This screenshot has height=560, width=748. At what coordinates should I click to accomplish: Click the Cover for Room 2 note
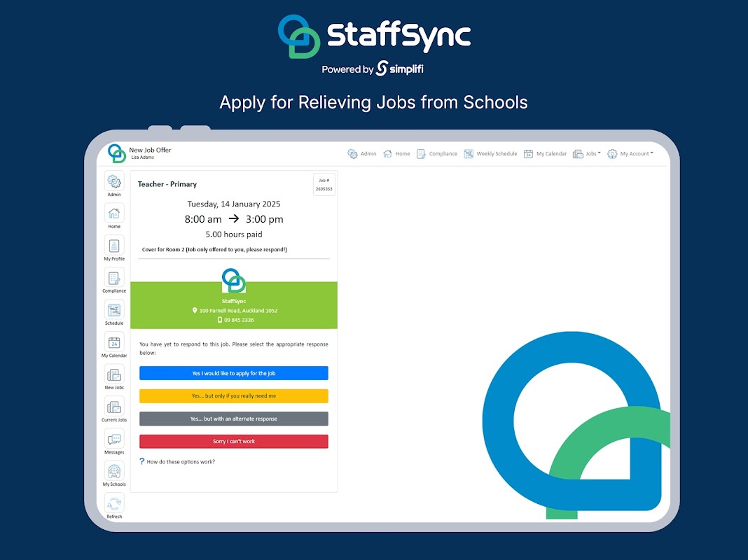click(215, 250)
